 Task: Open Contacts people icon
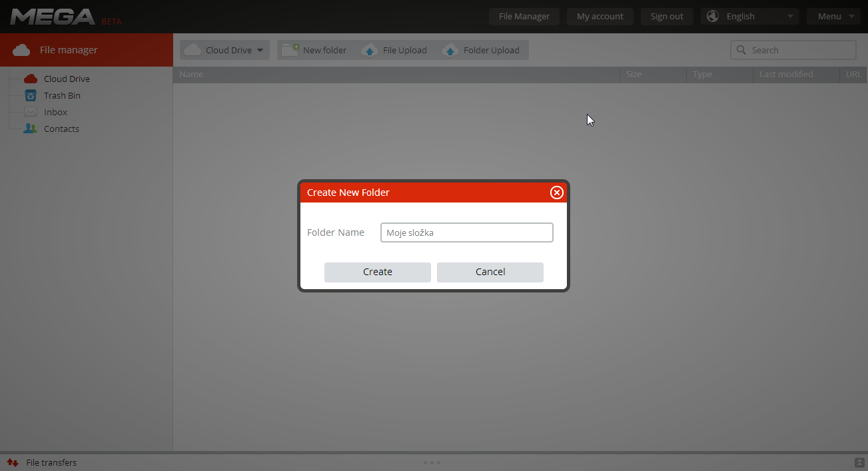31,129
